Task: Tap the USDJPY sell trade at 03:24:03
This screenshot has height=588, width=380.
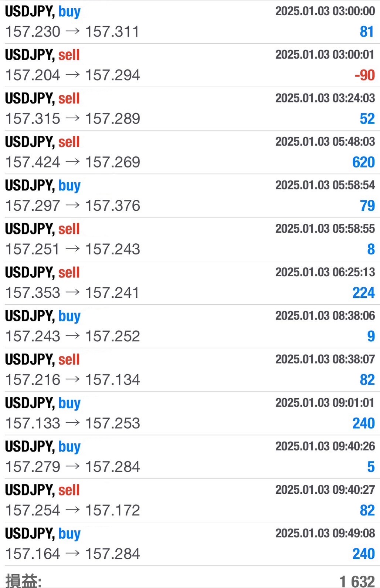Action: (x=190, y=109)
